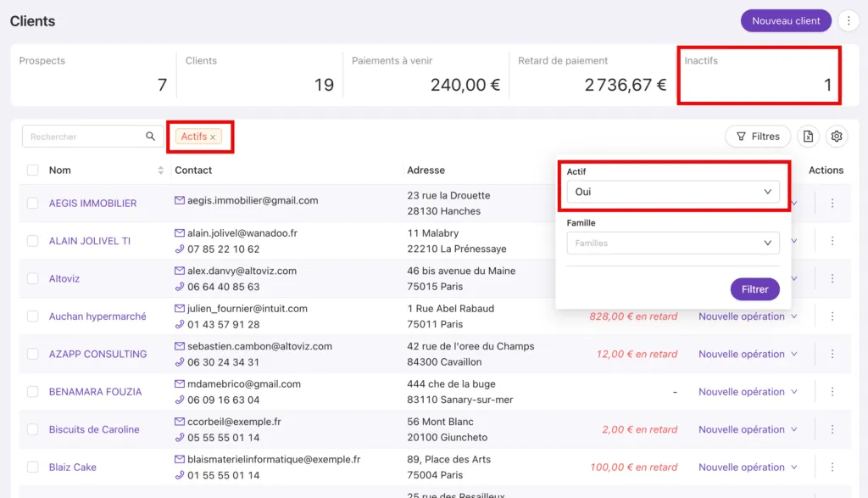Toggle the select-all checkbox in table header
The width and height of the screenshot is (868, 498).
pos(33,170)
